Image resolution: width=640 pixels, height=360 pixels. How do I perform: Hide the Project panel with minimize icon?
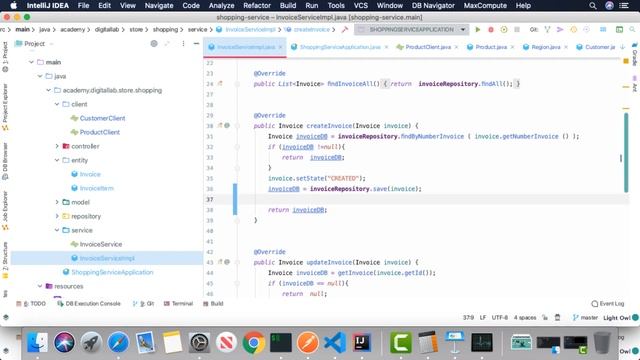coord(196,43)
